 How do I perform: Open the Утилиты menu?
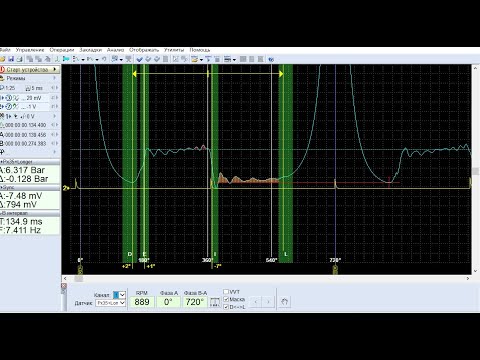[x=174, y=50]
